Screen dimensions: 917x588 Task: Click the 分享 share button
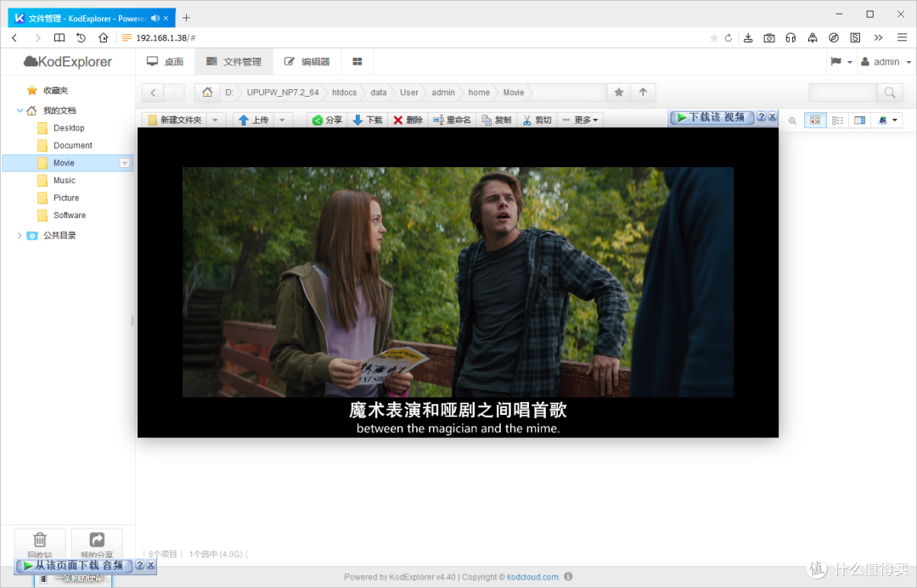[x=327, y=120]
